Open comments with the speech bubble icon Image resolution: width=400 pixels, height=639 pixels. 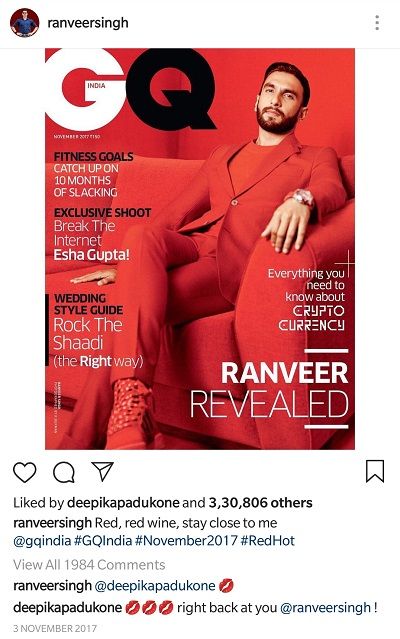pyautogui.click(x=64, y=473)
